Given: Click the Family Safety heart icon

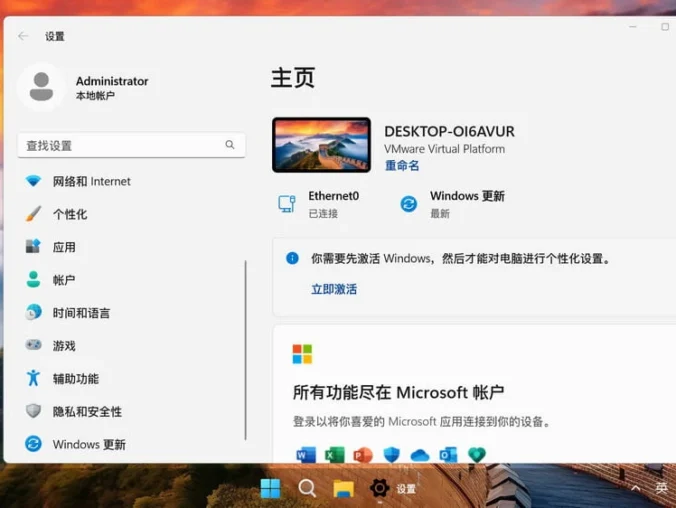Looking at the screenshot, I should tap(477, 455).
